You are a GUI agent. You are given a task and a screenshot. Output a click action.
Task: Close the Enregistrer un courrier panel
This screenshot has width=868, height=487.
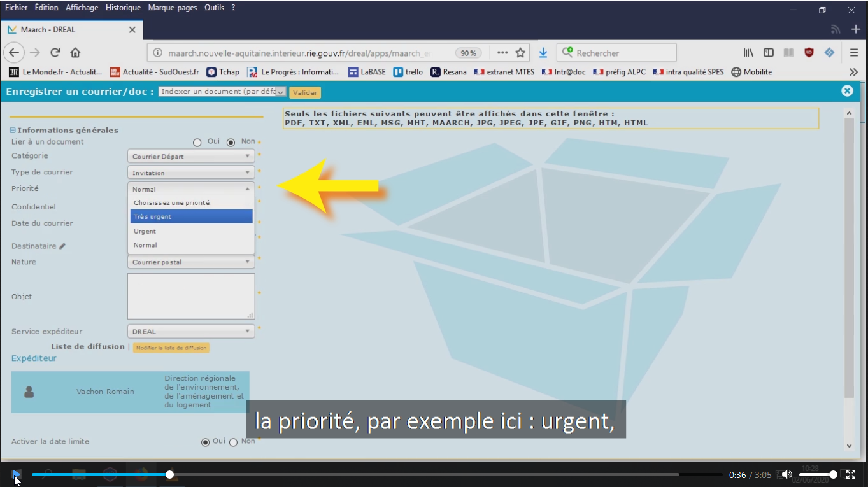[847, 91]
